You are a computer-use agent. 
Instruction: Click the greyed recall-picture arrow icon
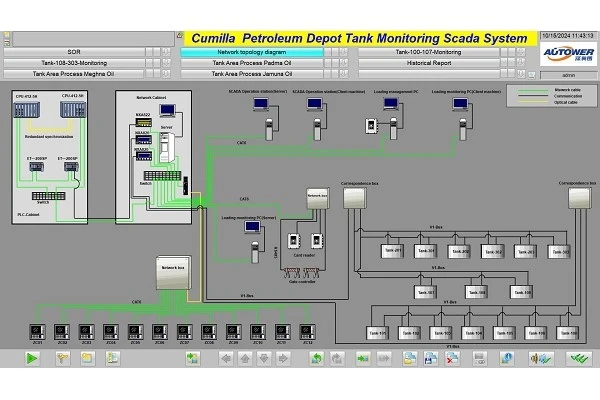pos(383,358)
